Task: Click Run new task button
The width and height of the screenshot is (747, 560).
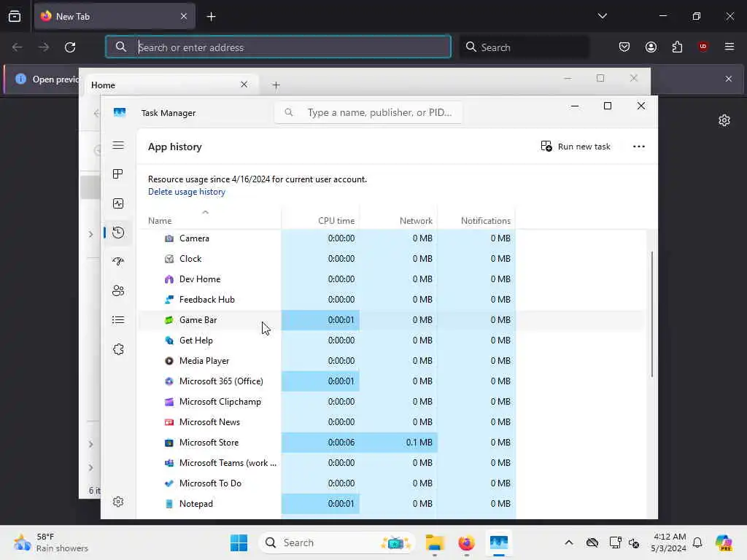Action: [576, 146]
